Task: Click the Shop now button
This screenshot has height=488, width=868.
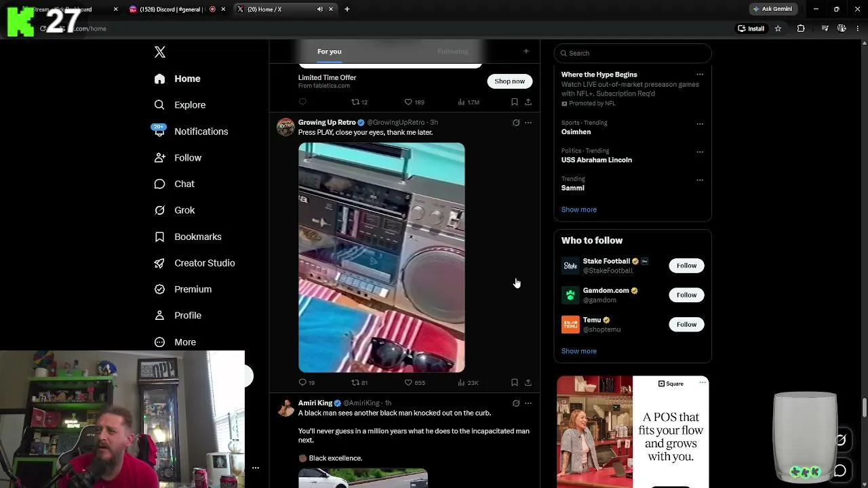Action: pos(509,81)
